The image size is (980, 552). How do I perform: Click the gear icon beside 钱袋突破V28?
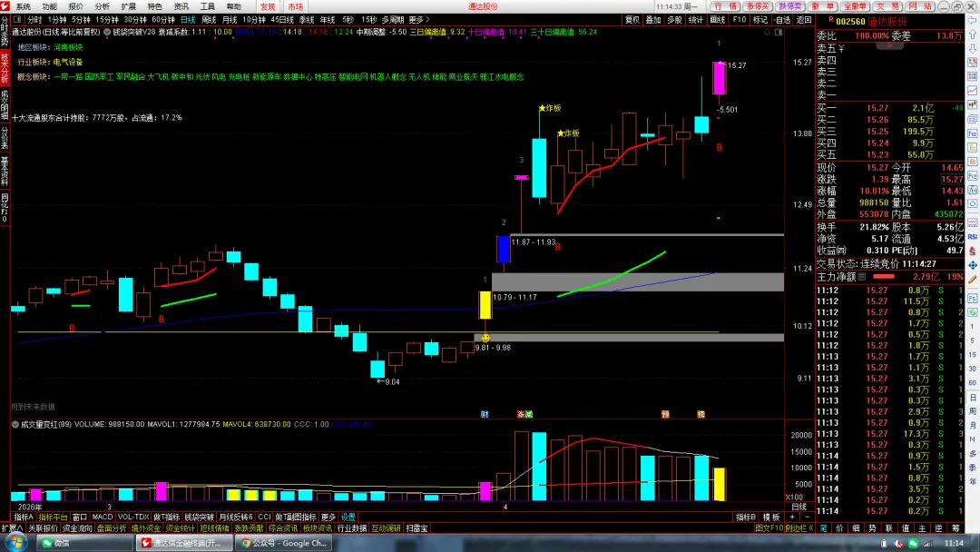pyautogui.click(x=107, y=32)
